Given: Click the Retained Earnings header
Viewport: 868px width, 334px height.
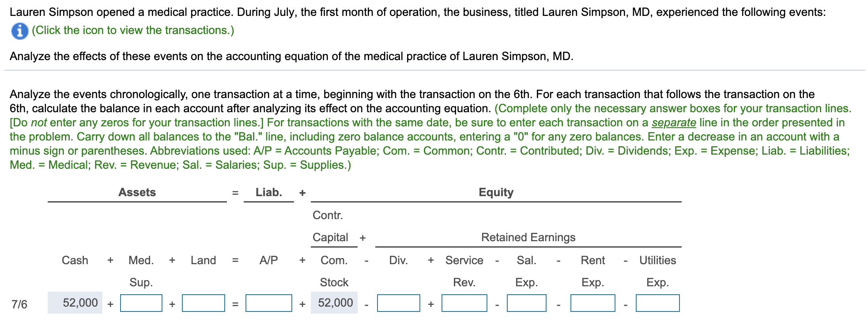Looking at the screenshot, I should 528,237.
